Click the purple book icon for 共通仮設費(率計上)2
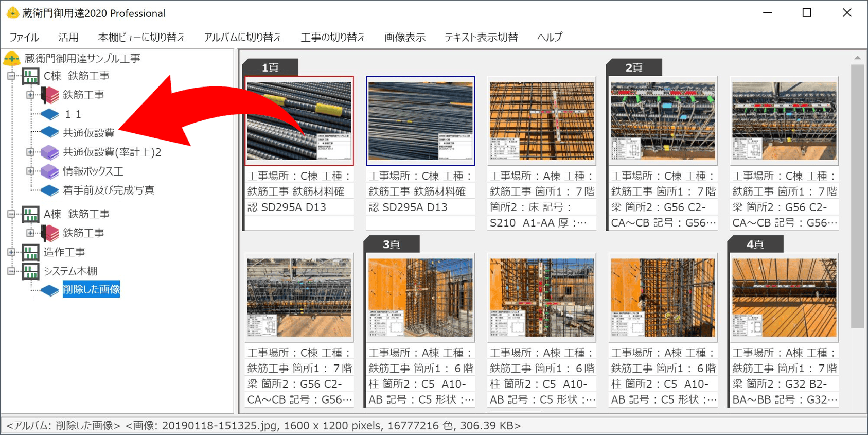This screenshot has height=435, width=868. click(x=50, y=152)
